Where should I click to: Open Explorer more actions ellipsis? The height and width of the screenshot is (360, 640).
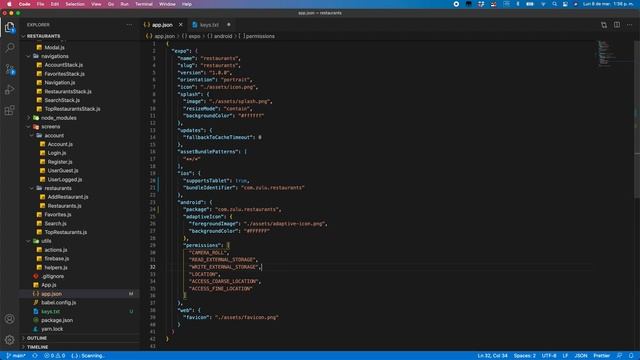(129, 25)
